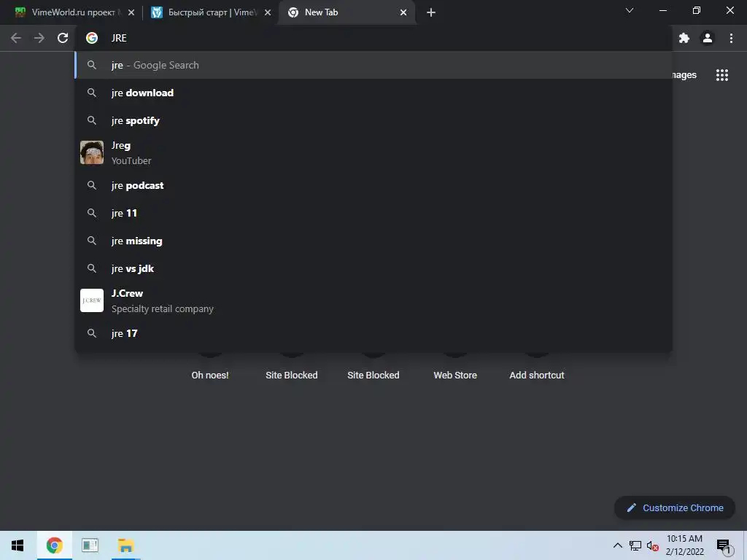Choose the jre podcast suggestion

pos(374,185)
